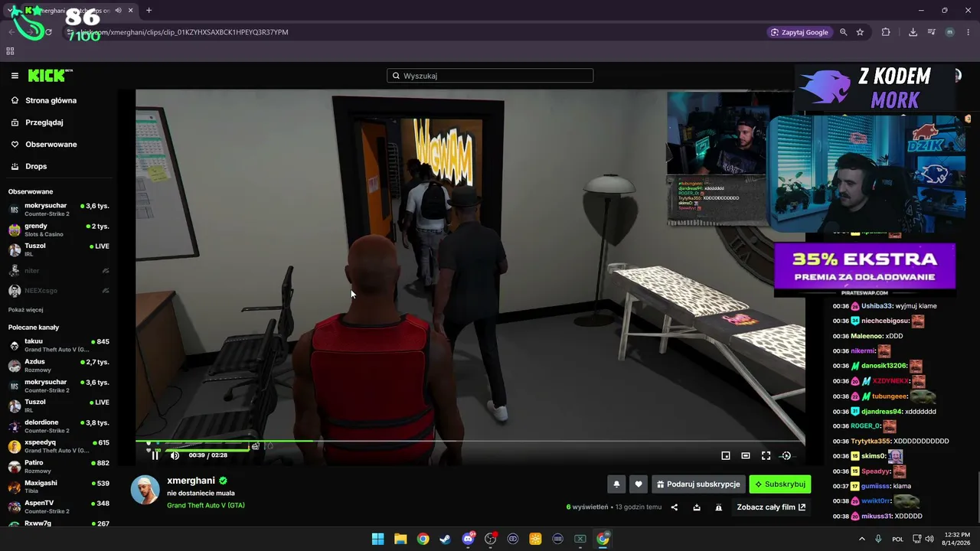Image resolution: width=980 pixels, height=551 pixels.
Task: Go to Strona główna in sidebar
Action: 51,100
